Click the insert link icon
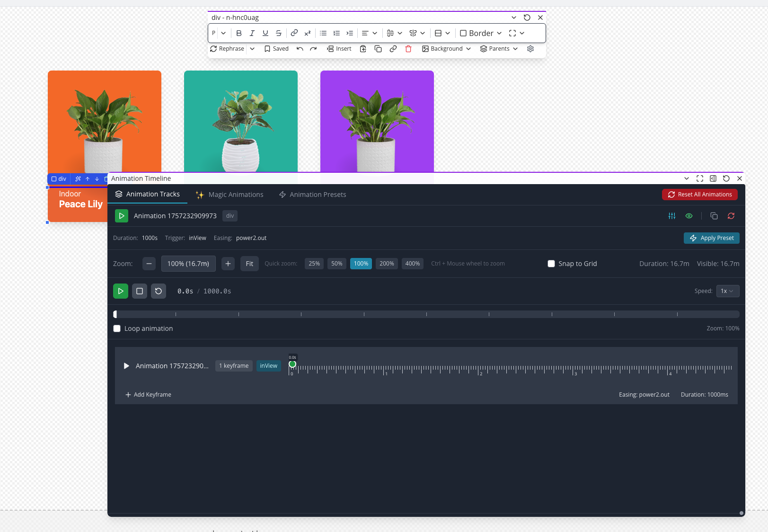The width and height of the screenshot is (768, 532). [x=294, y=33]
